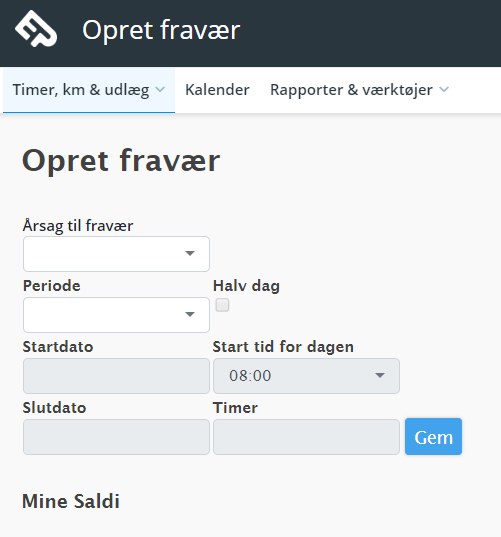This screenshot has height=537, width=501.
Task: Click the Årsag til fravær dropdown arrow
Action: pyautogui.click(x=190, y=253)
